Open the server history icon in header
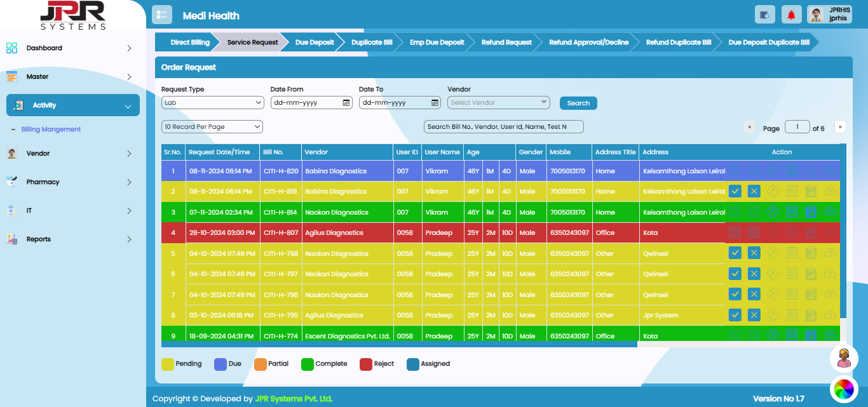The width and height of the screenshot is (868, 407). click(x=764, y=15)
